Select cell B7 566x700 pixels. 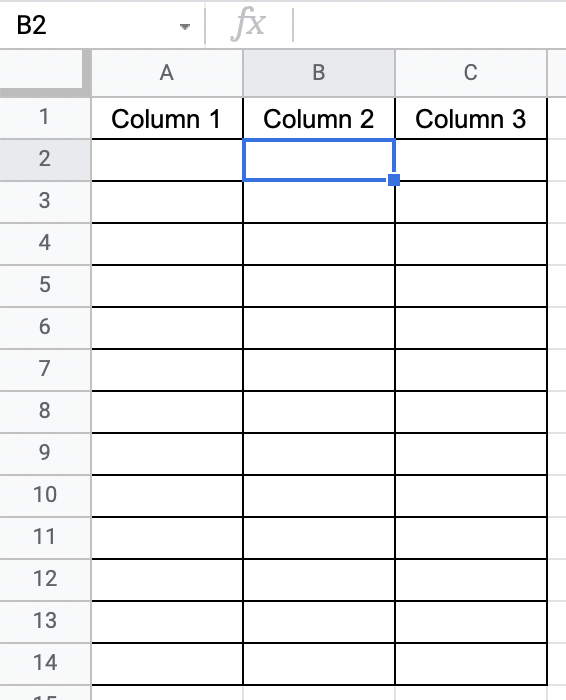pos(319,370)
